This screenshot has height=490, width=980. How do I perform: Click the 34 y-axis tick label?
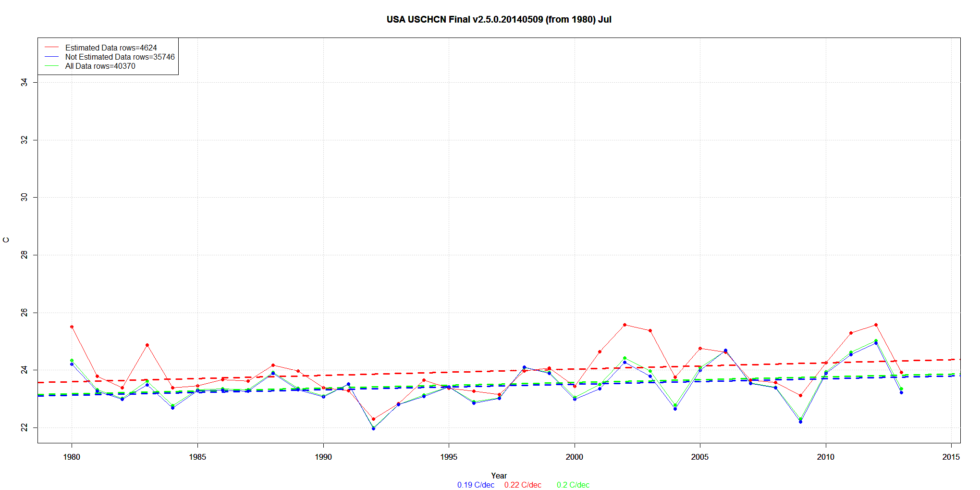pyautogui.click(x=24, y=82)
